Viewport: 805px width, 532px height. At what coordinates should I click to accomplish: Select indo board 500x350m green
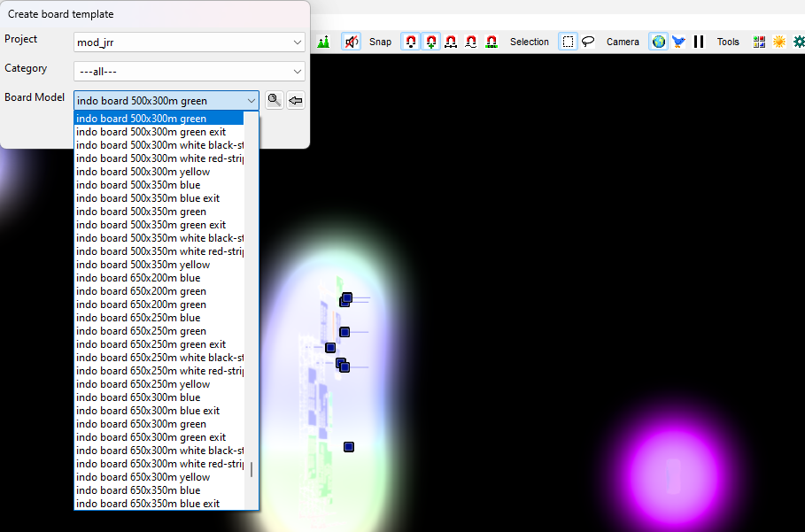(x=159, y=212)
